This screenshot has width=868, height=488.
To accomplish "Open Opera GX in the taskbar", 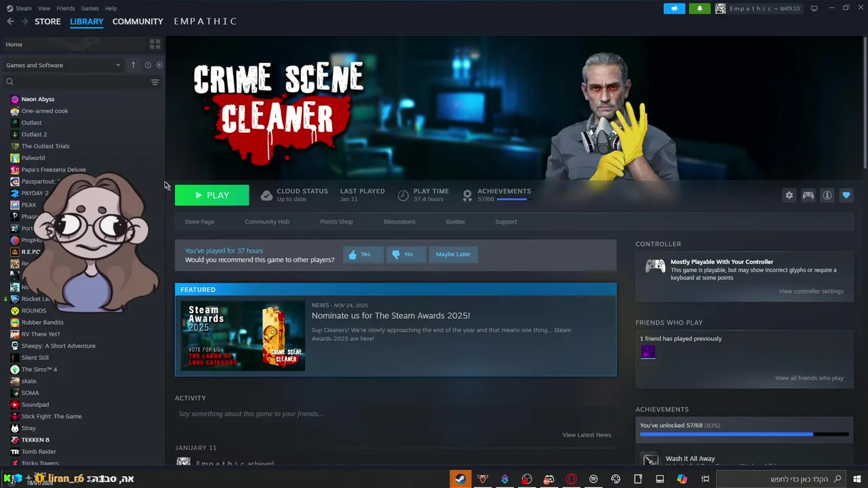I will 571,479.
